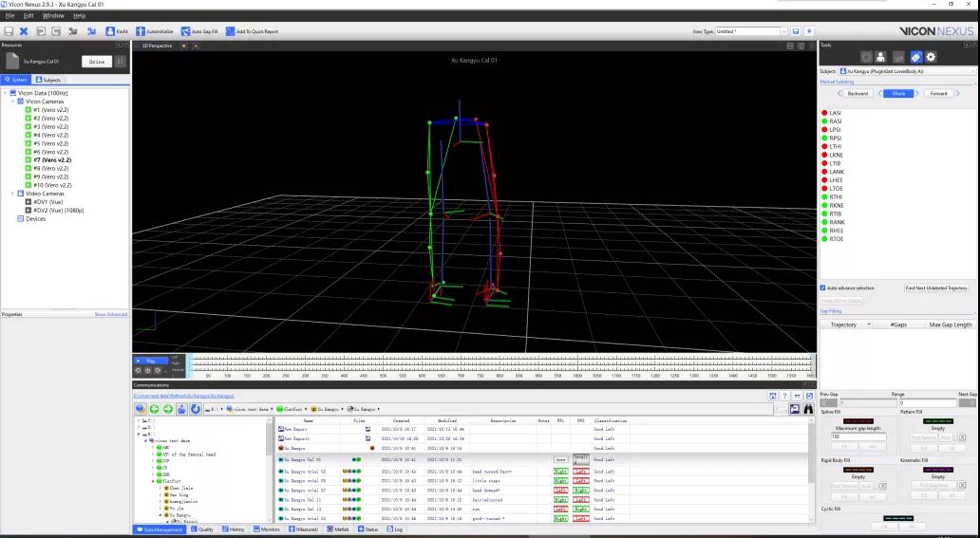Select the RKNE marker label
The height and width of the screenshot is (538, 980).
(837, 206)
